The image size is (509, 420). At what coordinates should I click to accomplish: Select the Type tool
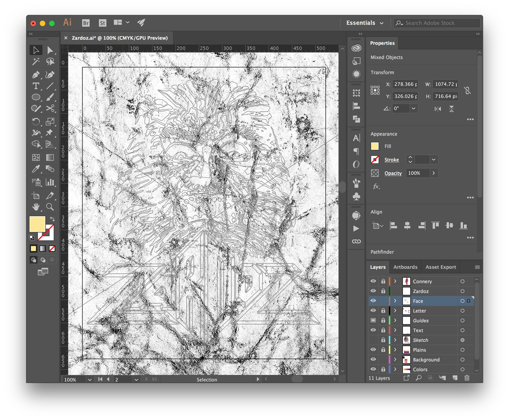36,86
